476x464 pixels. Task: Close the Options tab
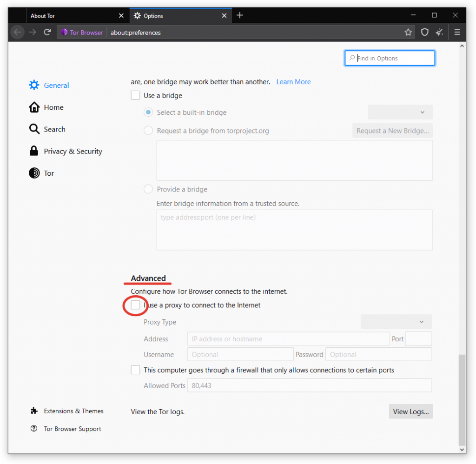tap(224, 15)
